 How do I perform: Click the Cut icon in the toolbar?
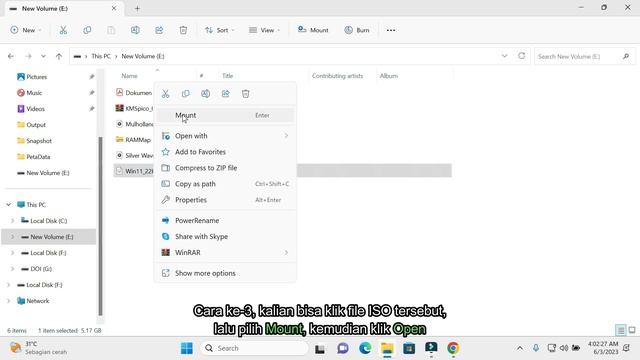(x=63, y=30)
